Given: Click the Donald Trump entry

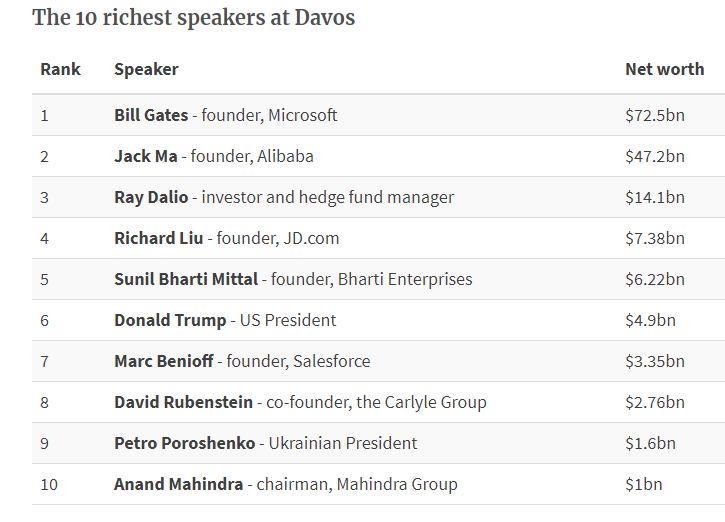Looking at the screenshot, I should (x=170, y=320).
